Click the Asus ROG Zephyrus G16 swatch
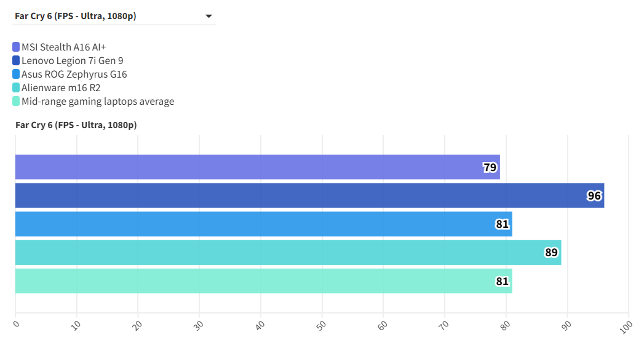644x340 pixels. 16,74
